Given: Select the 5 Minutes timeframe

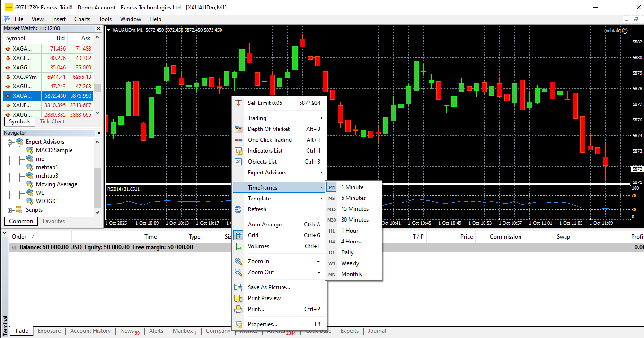Looking at the screenshot, I should [353, 198].
